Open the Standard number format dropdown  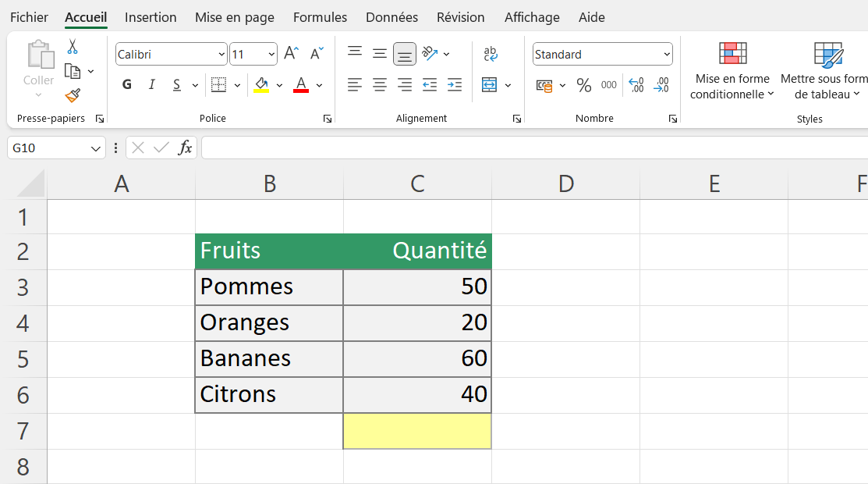point(667,55)
